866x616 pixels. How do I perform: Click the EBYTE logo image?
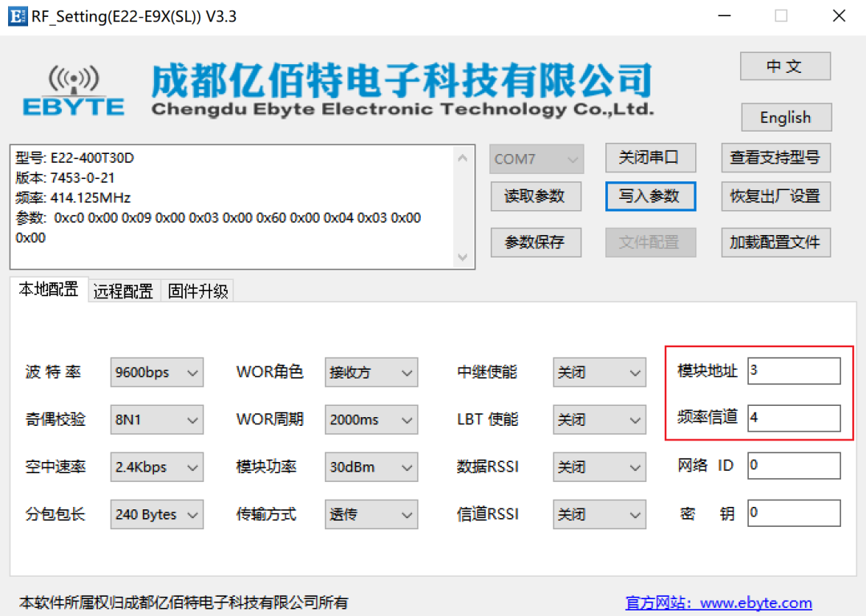[74, 91]
